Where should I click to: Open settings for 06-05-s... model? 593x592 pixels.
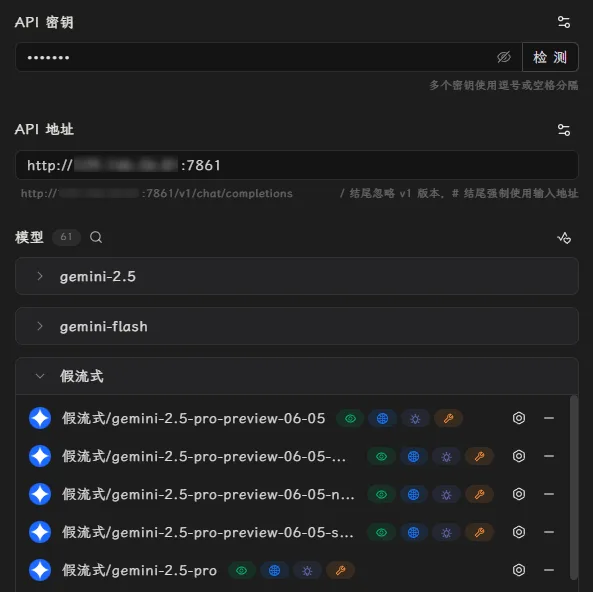tap(519, 532)
